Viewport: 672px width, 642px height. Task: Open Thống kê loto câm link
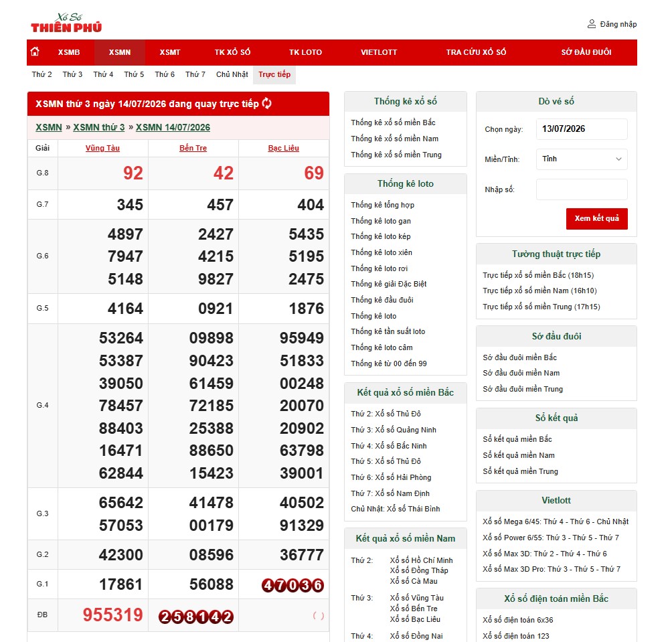point(382,347)
